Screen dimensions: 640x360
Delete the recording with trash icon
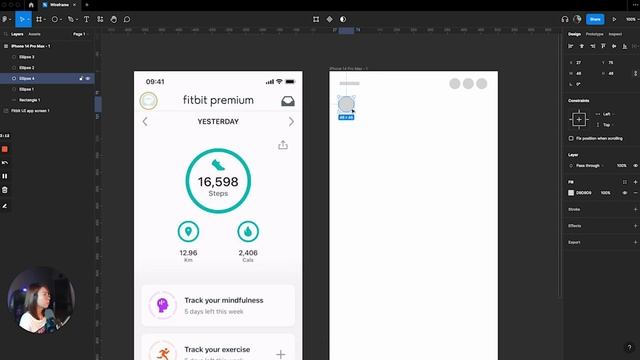pyautogui.click(x=5, y=190)
